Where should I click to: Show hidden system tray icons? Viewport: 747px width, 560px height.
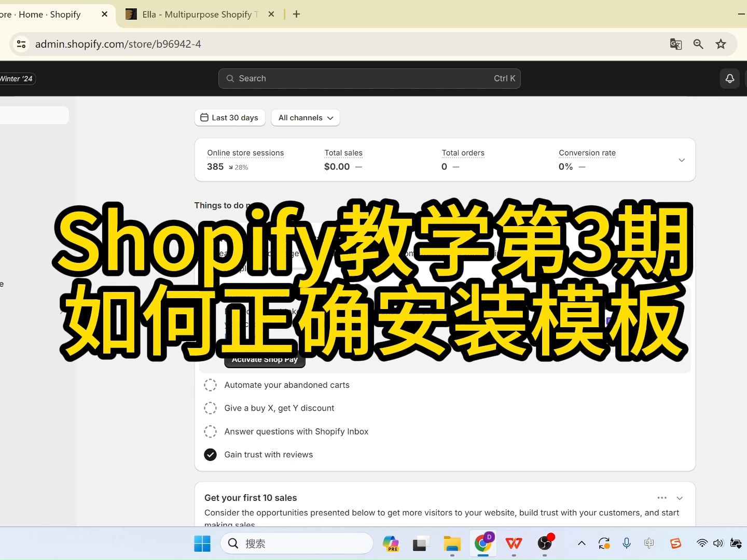582,543
